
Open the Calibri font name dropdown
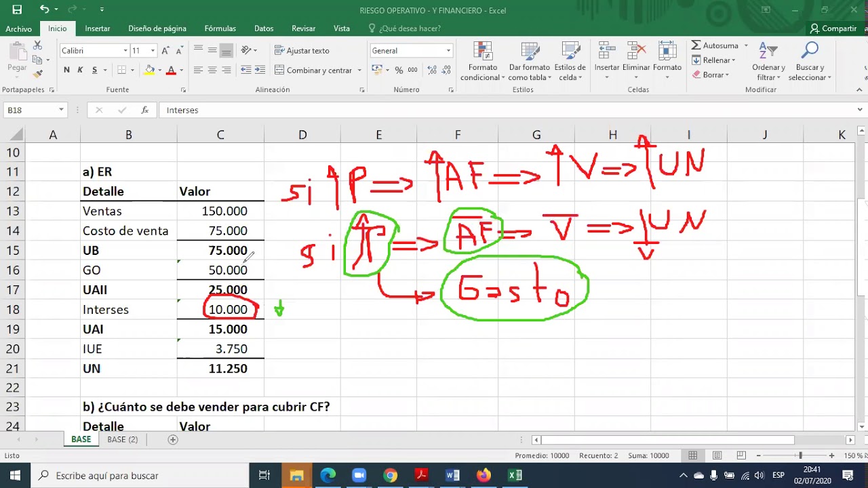click(x=125, y=51)
